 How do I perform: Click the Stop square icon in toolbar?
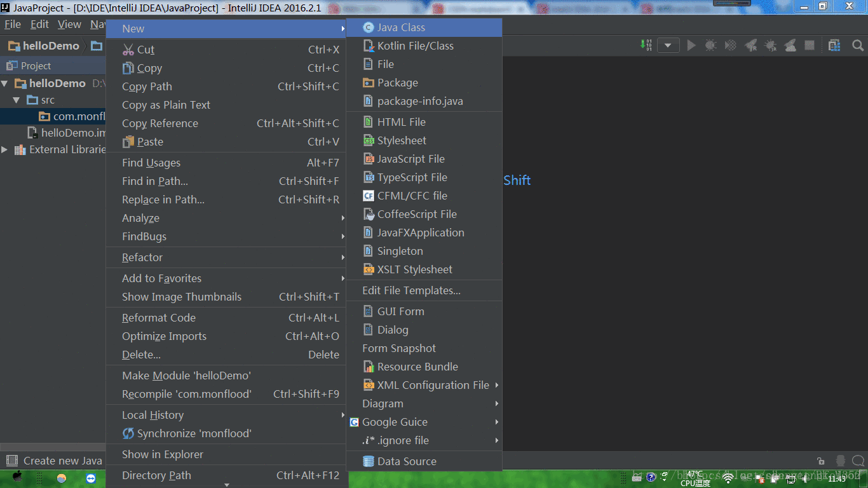(x=810, y=45)
